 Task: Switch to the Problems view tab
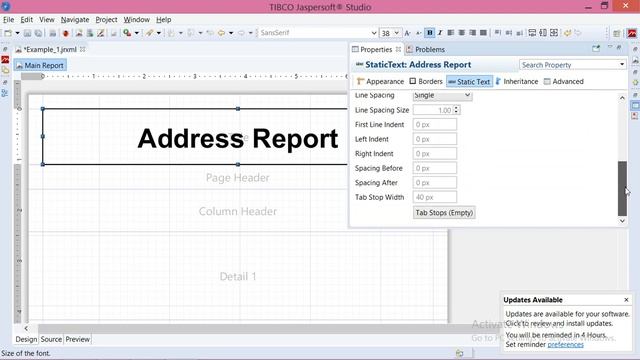(x=426, y=49)
